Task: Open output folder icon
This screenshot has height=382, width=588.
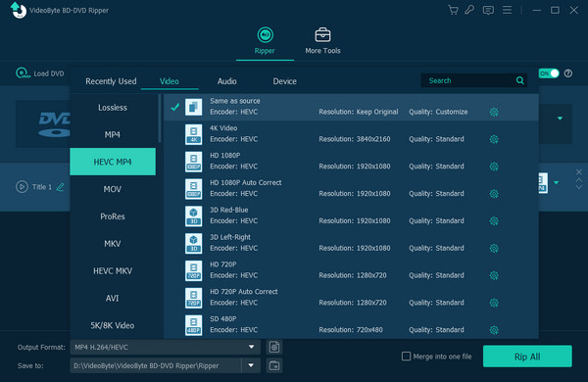Action: (x=274, y=365)
